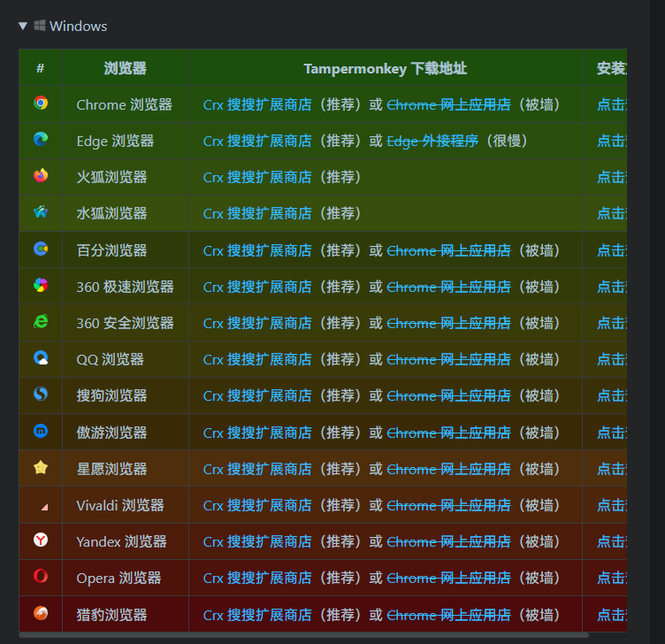Screen dimensions: 665x644
Task: Click the Windows section title text
Action: coord(78,27)
